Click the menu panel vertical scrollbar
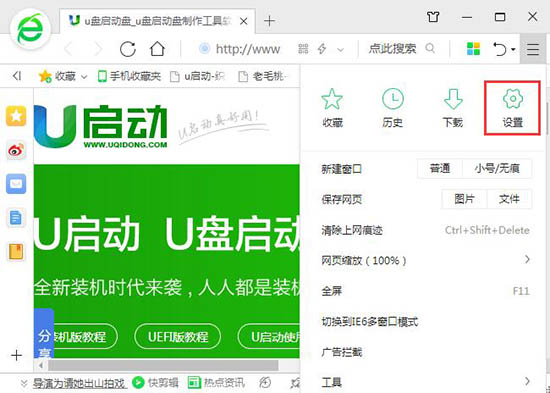550x393 pixels. click(547, 118)
